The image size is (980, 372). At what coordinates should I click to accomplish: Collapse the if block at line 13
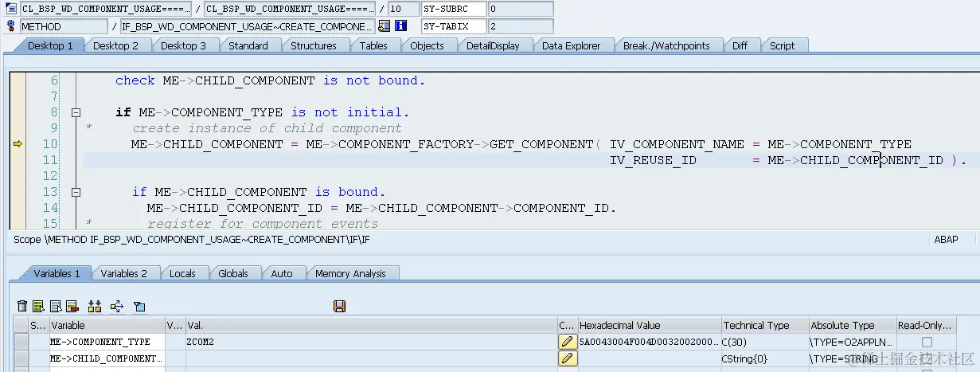pos(76,192)
